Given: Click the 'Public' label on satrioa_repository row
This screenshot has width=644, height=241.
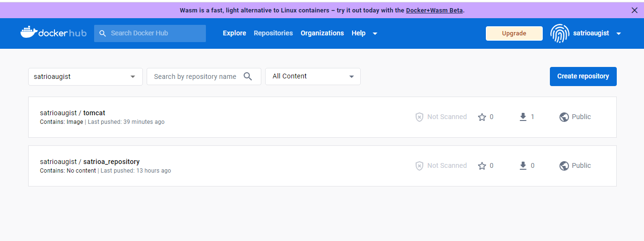Looking at the screenshot, I should pos(581,165).
